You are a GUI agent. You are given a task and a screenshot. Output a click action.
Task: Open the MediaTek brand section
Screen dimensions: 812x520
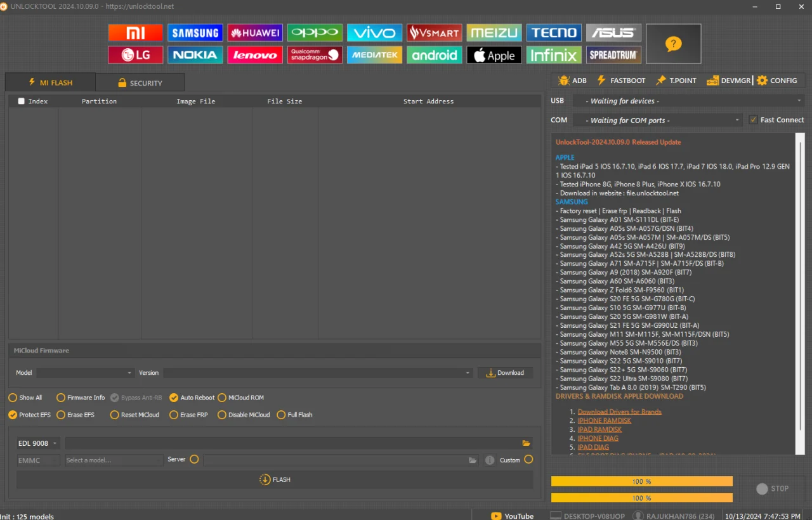coord(374,55)
